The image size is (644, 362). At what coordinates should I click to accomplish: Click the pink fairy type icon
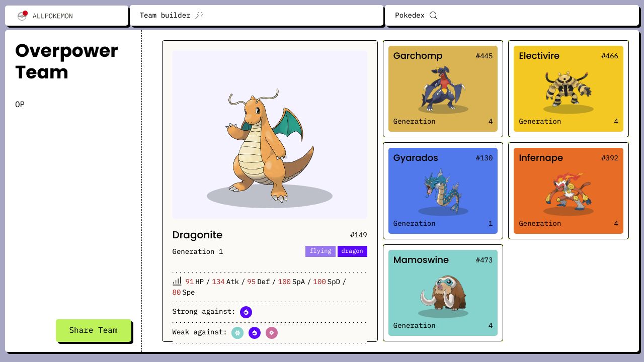[x=272, y=332]
